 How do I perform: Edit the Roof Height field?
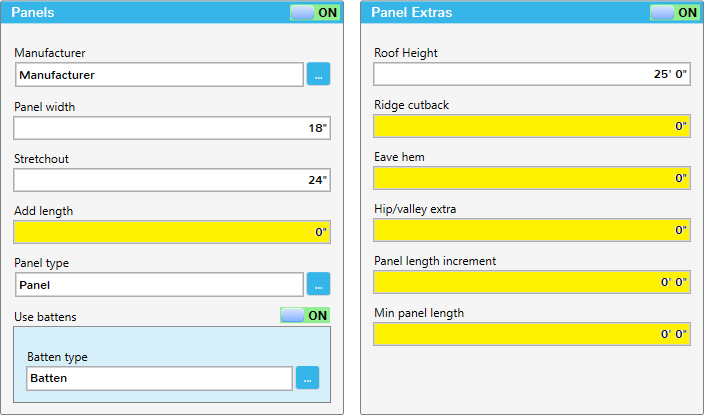pyautogui.click(x=532, y=74)
